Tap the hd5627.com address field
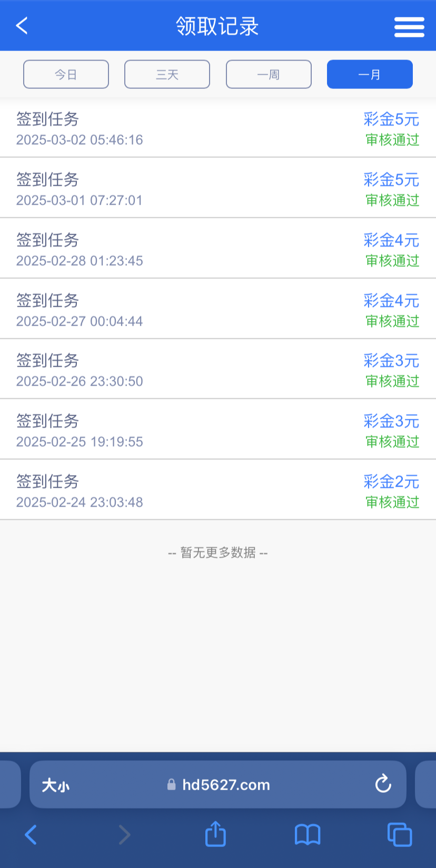The height and width of the screenshot is (868, 436). pyautogui.click(x=226, y=785)
